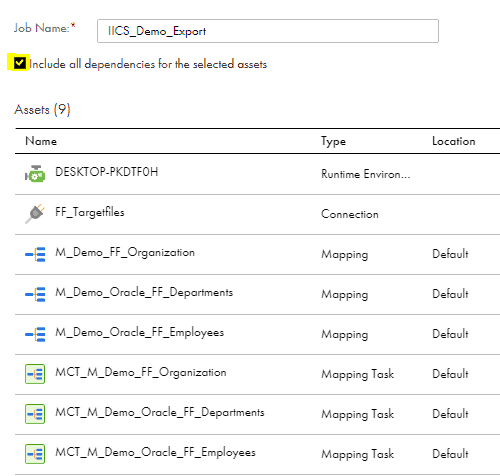
Task: Open the FF_Targetfiles asset name
Action: click(x=90, y=212)
